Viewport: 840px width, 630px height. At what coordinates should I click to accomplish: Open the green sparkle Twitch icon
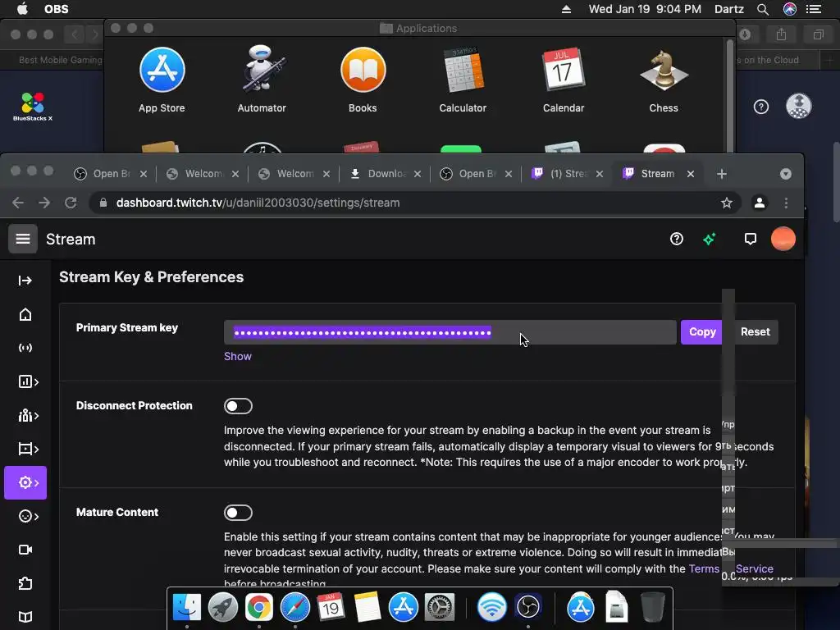point(710,239)
